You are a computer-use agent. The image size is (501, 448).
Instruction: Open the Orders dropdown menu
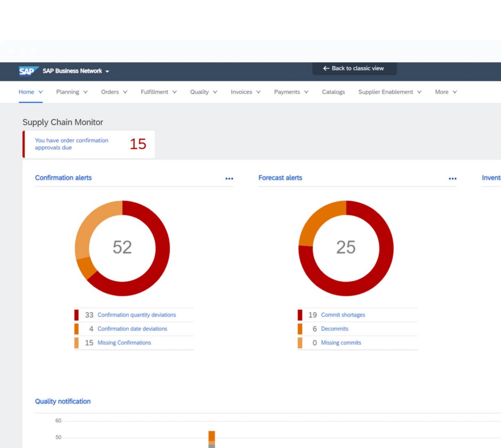point(114,92)
